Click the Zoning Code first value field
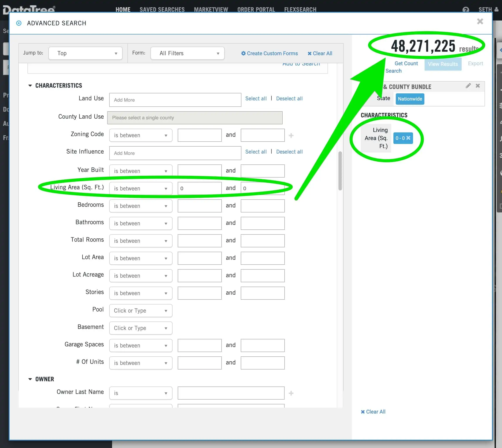The width and height of the screenshot is (502, 448). [200, 135]
